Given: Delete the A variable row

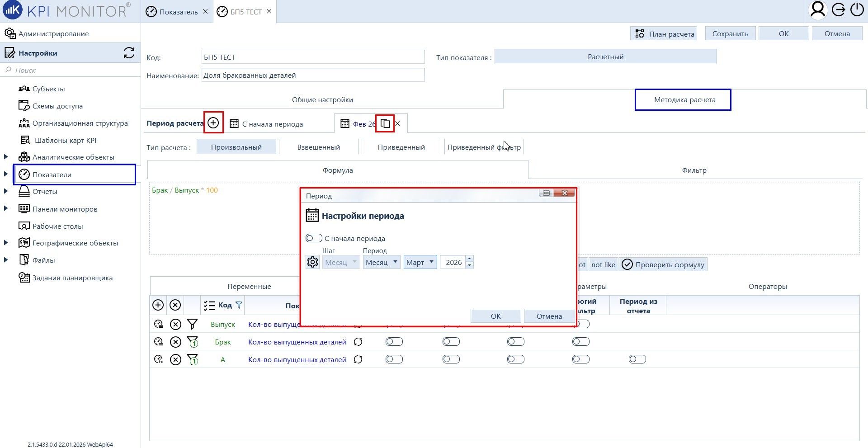Looking at the screenshot, I should (175, 359).
